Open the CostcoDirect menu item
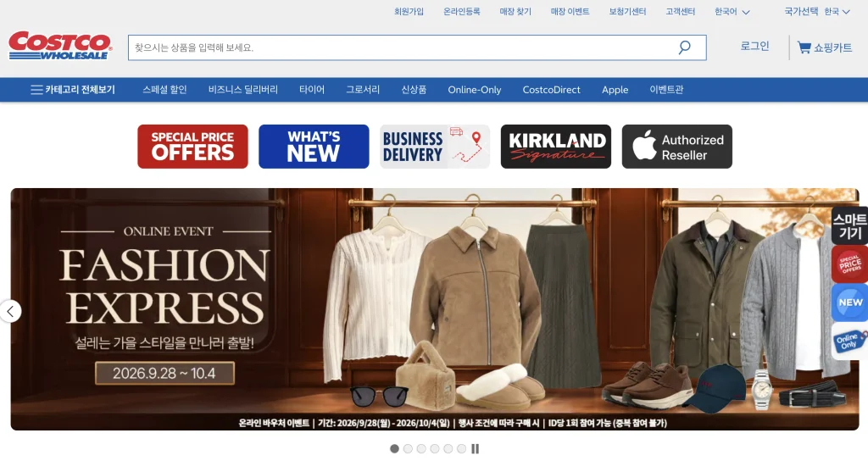This screenshot has width=868, height=472. [551, 90]
